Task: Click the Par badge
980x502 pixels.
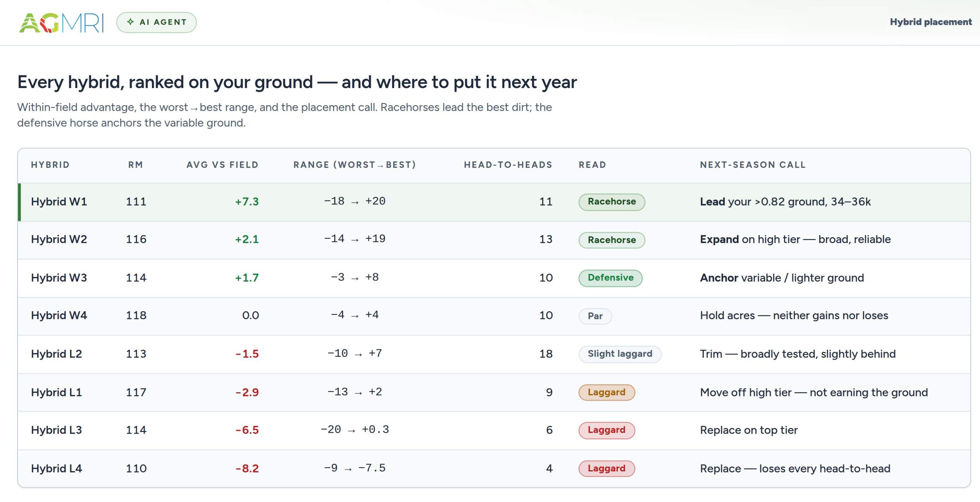Action: click(x=595, y=316)
